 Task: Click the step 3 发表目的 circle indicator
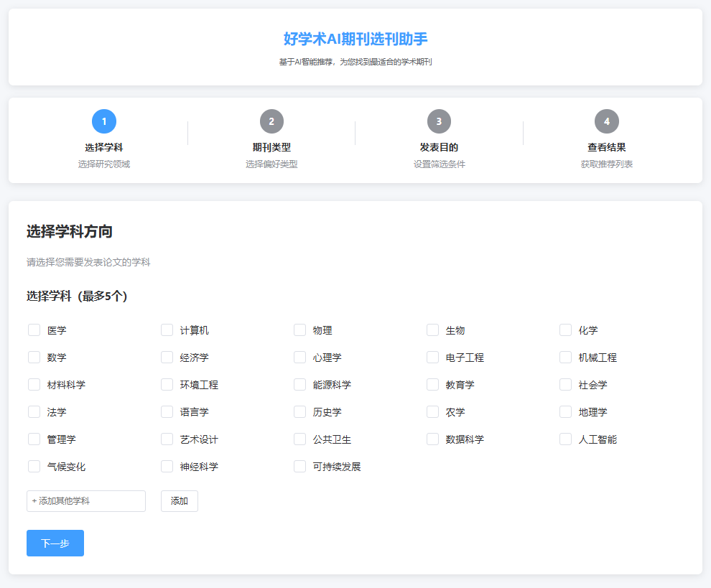439,121
